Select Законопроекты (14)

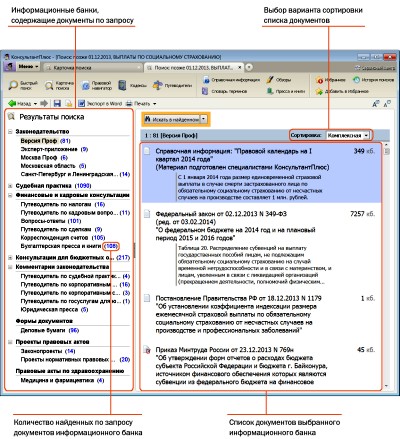click(x=48, y=351)
